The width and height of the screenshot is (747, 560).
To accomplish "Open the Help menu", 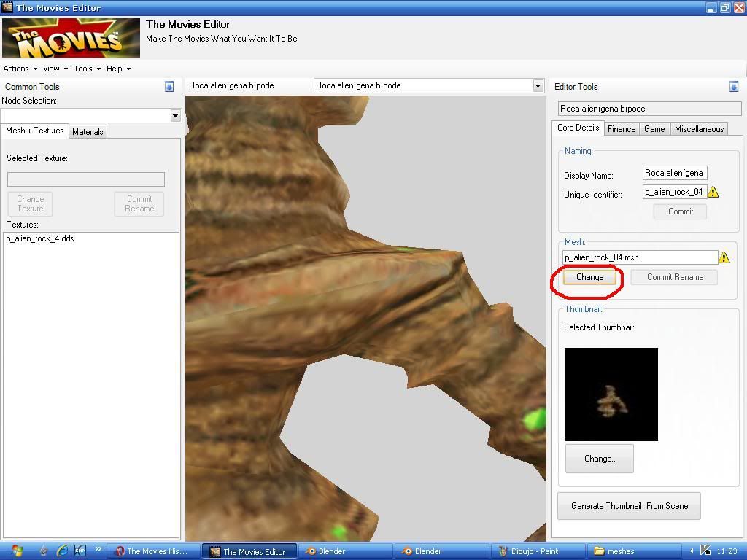I will [x=118, y=69].
